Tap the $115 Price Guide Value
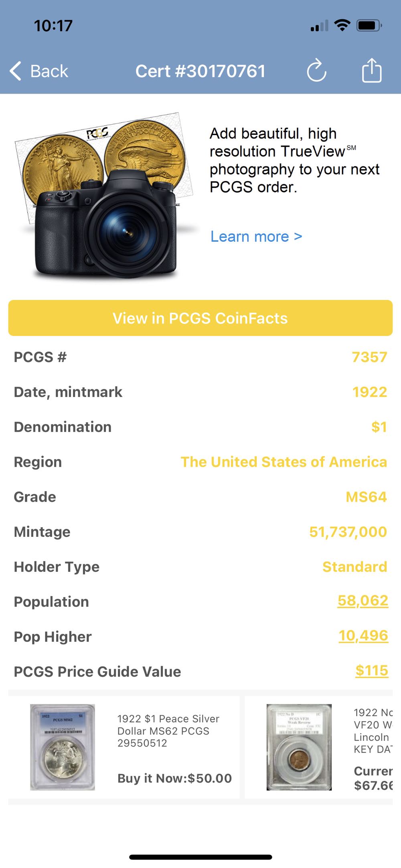 (x=372, y=670)
